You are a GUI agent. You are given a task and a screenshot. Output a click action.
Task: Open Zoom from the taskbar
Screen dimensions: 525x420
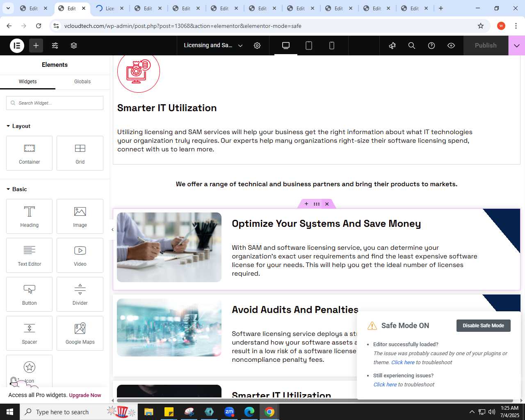point(229,412)
